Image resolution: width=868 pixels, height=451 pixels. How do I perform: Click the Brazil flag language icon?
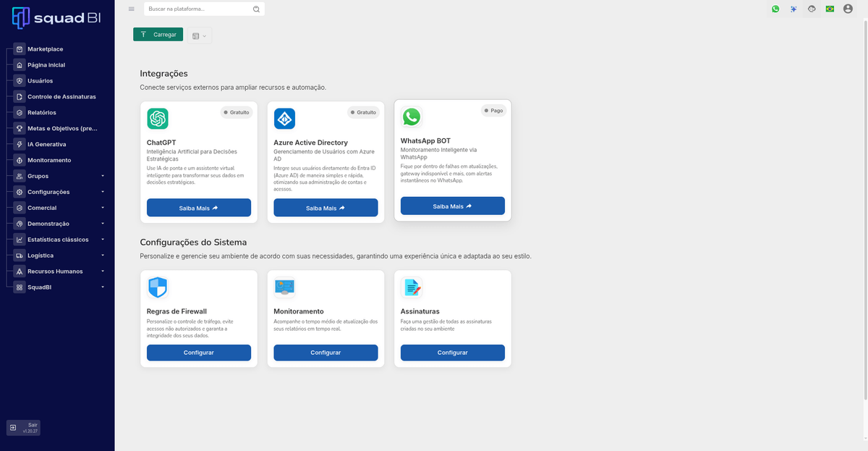[830, 9]
